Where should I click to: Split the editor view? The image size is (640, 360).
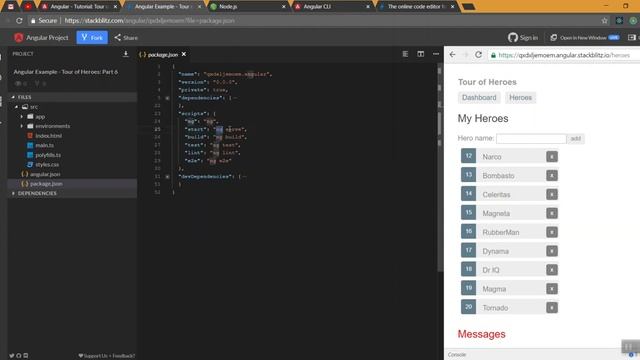click(x=420, y=54)
